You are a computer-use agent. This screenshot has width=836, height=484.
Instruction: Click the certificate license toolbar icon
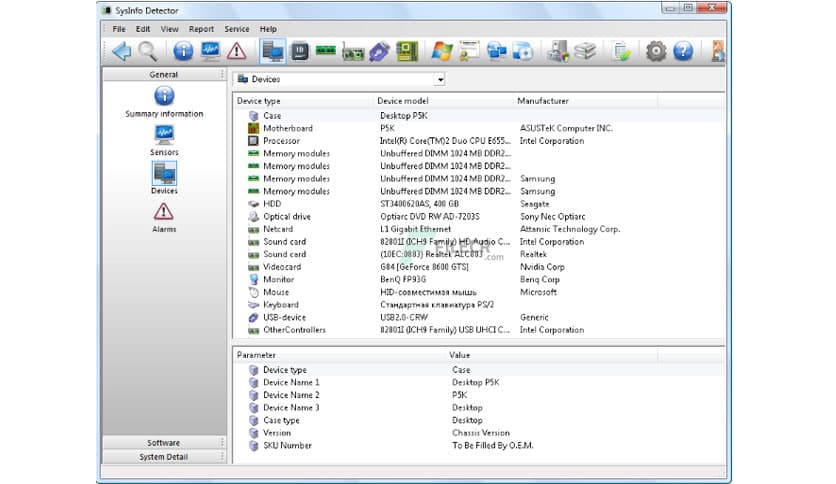click(469, 51)
